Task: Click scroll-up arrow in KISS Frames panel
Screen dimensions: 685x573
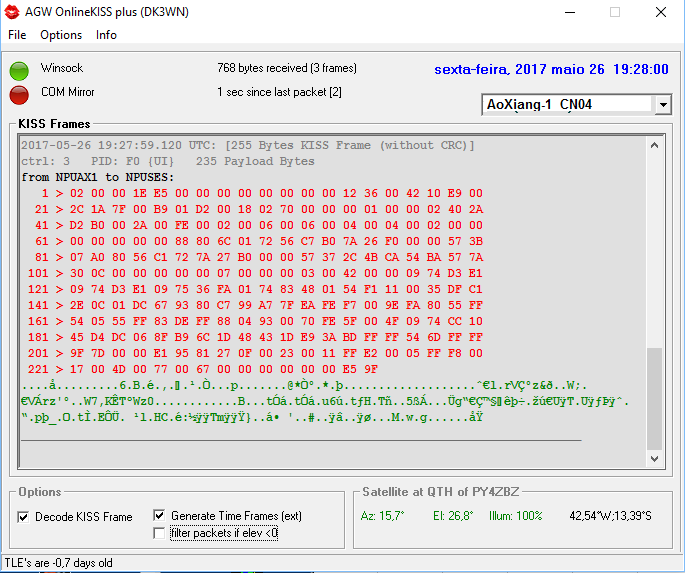Action: (x=655, y=146)
